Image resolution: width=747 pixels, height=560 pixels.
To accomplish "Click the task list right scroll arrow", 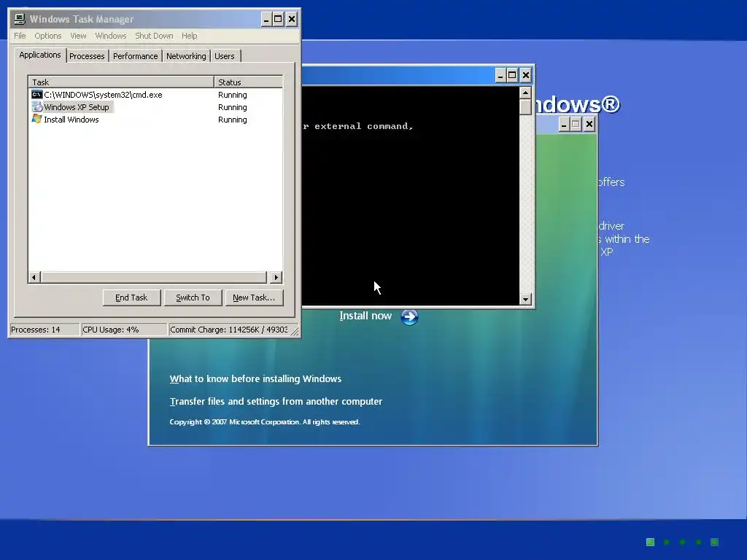I will 276,277.
